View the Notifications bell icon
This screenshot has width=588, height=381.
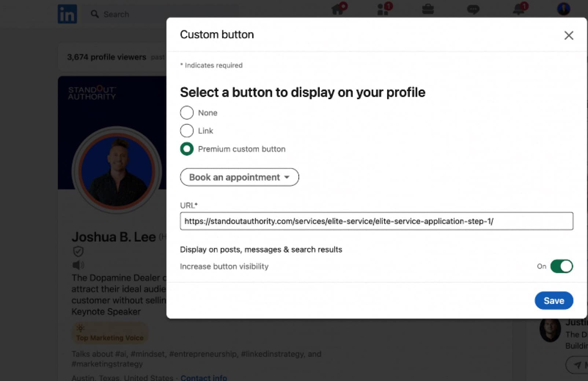[519, 9]
